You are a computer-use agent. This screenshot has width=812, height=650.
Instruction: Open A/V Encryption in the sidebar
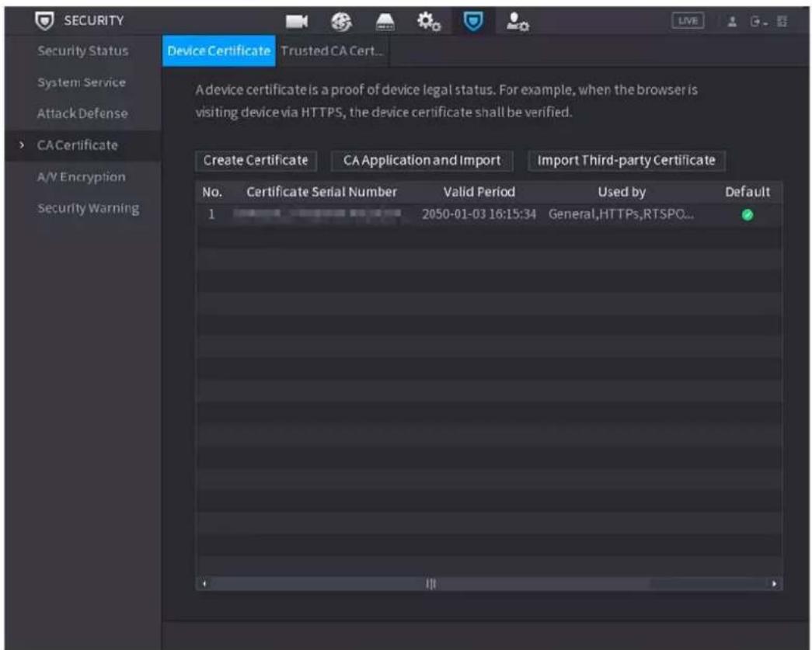(x=82, y=177)
